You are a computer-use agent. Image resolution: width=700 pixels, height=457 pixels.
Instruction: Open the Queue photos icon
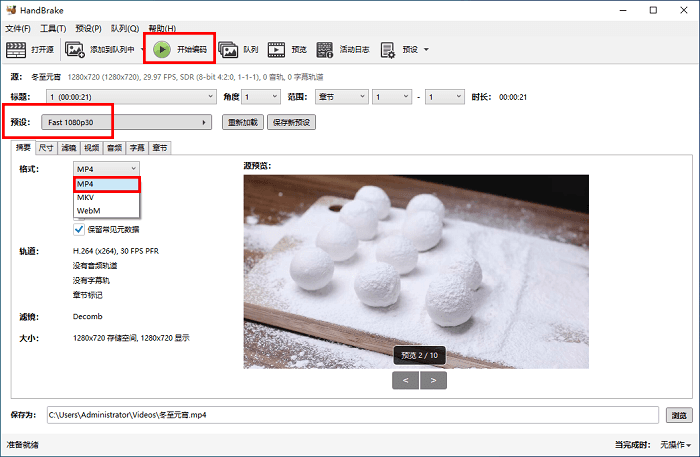click(x=228, y=50)
